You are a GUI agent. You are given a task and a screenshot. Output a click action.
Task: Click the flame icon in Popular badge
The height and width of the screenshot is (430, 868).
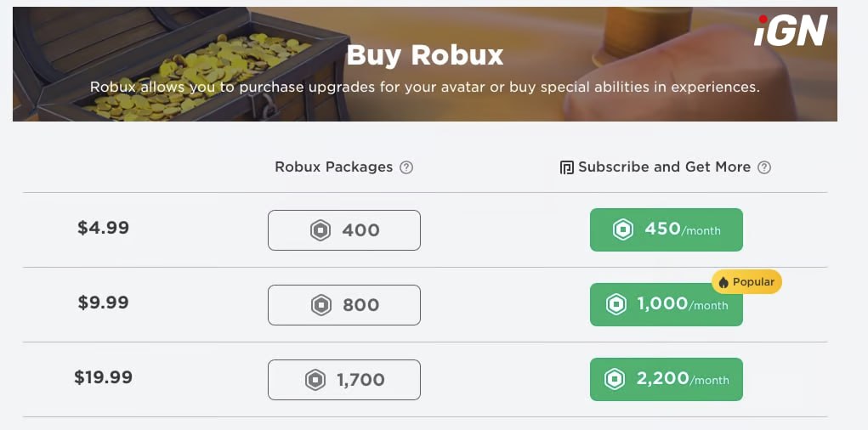(x=723, y=282)
